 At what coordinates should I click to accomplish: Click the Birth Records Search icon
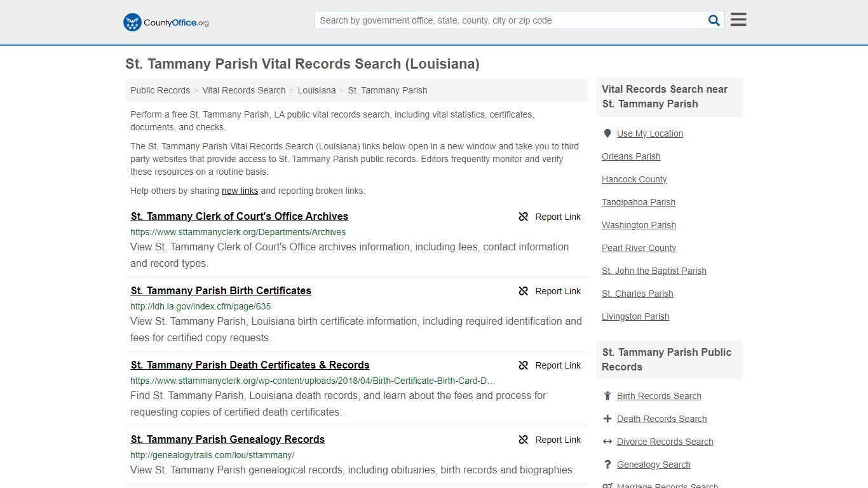tap(607, 396)
